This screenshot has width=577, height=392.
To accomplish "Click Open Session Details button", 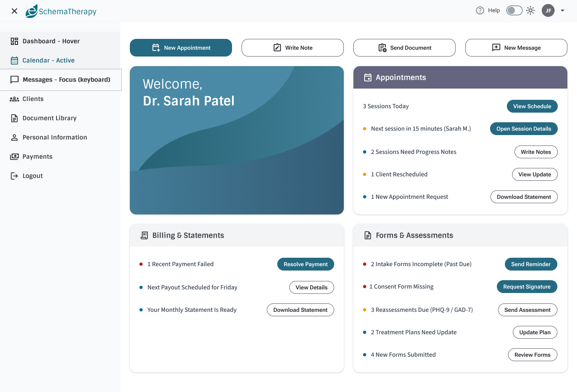I will tap(524, 129).
